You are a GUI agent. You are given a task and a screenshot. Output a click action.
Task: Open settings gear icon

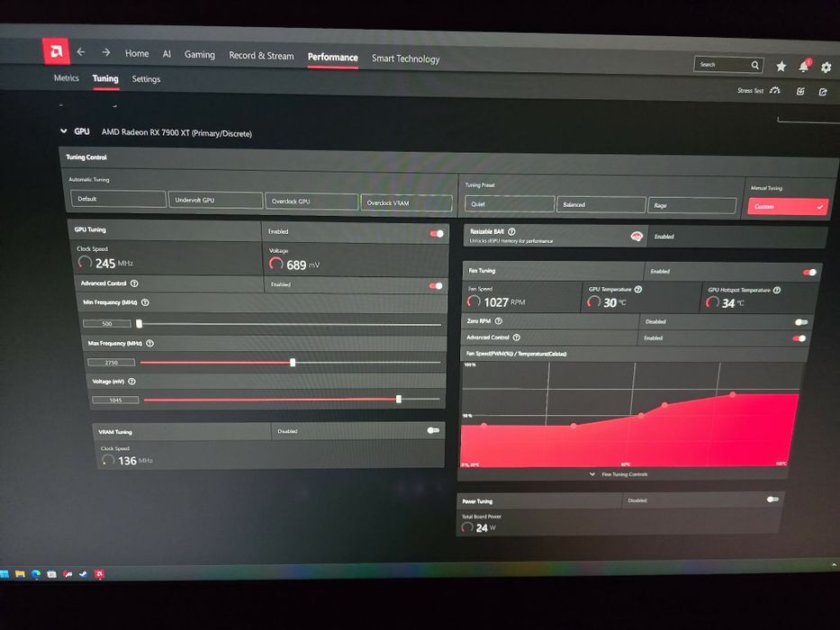click(x=826, y=67)
